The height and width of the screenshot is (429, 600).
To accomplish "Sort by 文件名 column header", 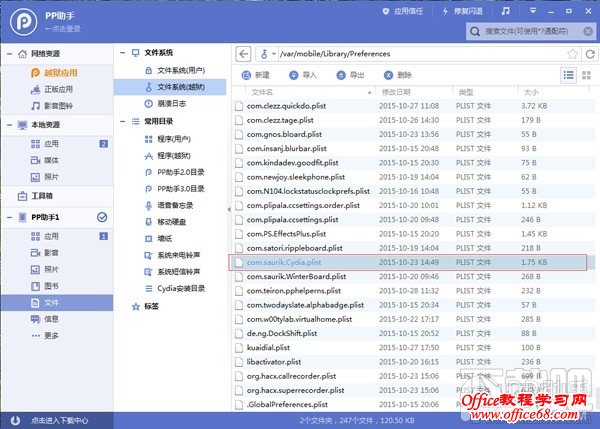I will [262, 92].
